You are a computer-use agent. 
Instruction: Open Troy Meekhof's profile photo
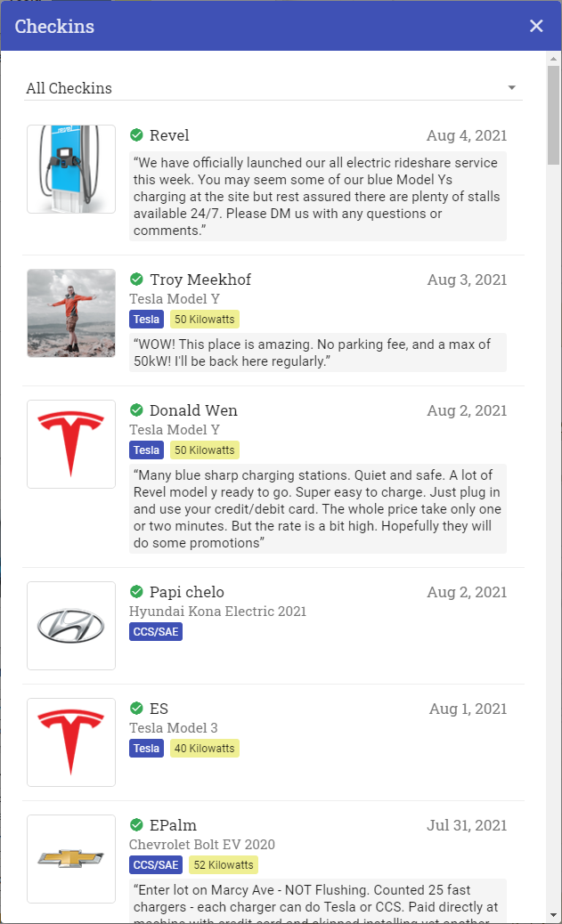click(x=71, y=313)
